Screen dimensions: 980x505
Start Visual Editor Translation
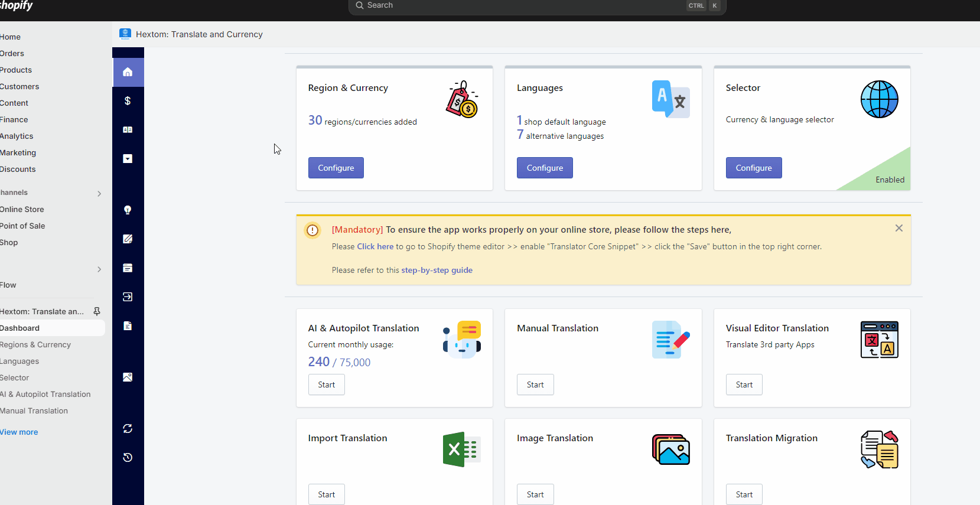(744, 385)
